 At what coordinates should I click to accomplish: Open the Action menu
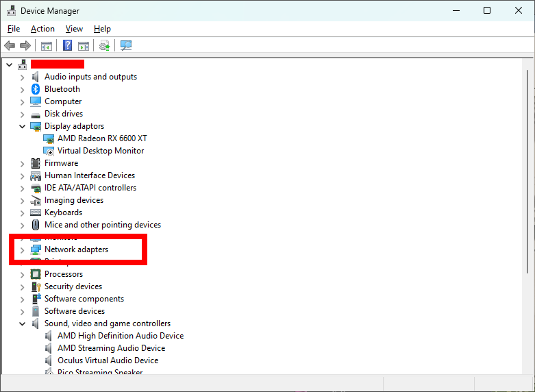[x=42, y=29]
